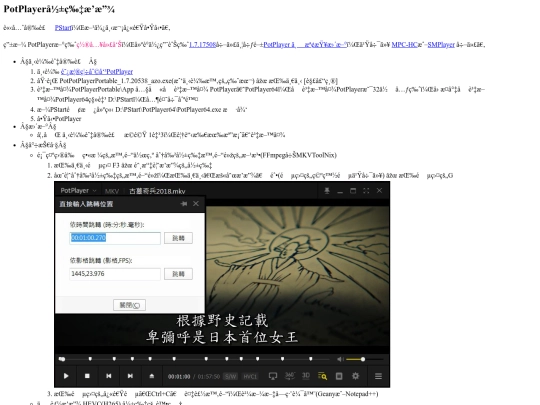Click the current time 00:01:00 display
Image resolution: width=540 pixels, height=405 pixels.
[x=179, y=376]
